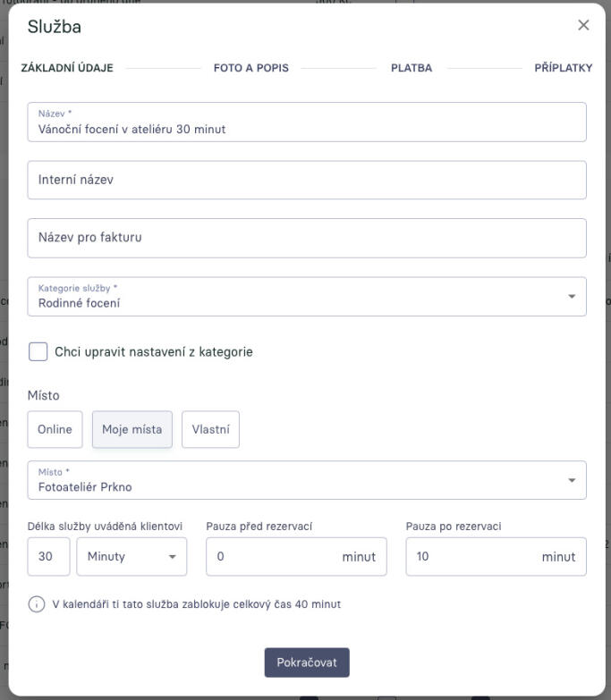The image size is (611, 700).
Task: Select the Vlastní location option
Action: pos(210,429)
